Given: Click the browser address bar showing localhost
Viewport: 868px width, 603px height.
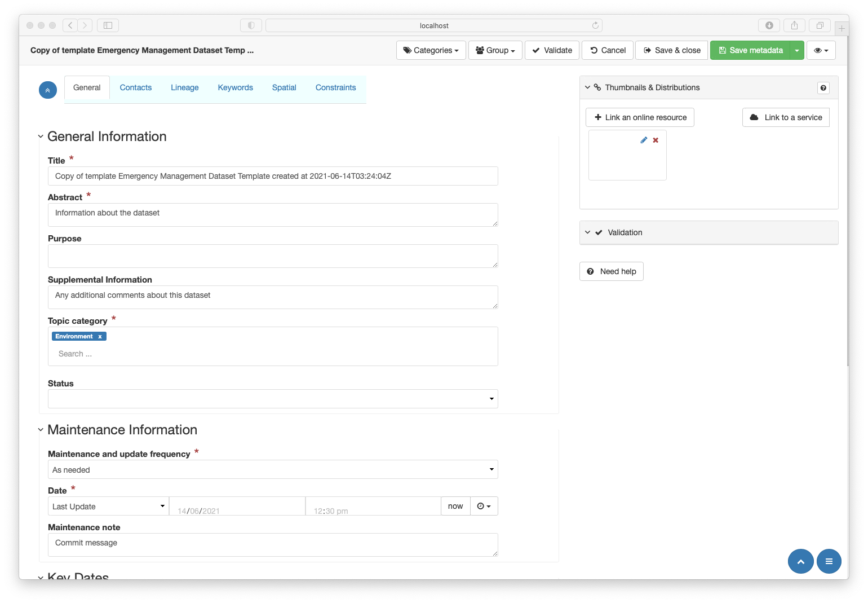Looking at the screenshot, I should pyautogui.click(x=434, y=25).
